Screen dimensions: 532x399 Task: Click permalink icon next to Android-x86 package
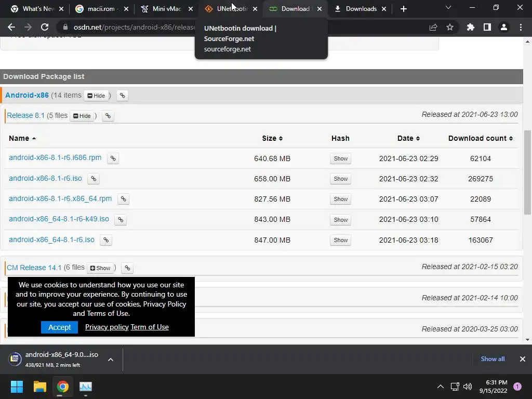(x=123, y=96)
